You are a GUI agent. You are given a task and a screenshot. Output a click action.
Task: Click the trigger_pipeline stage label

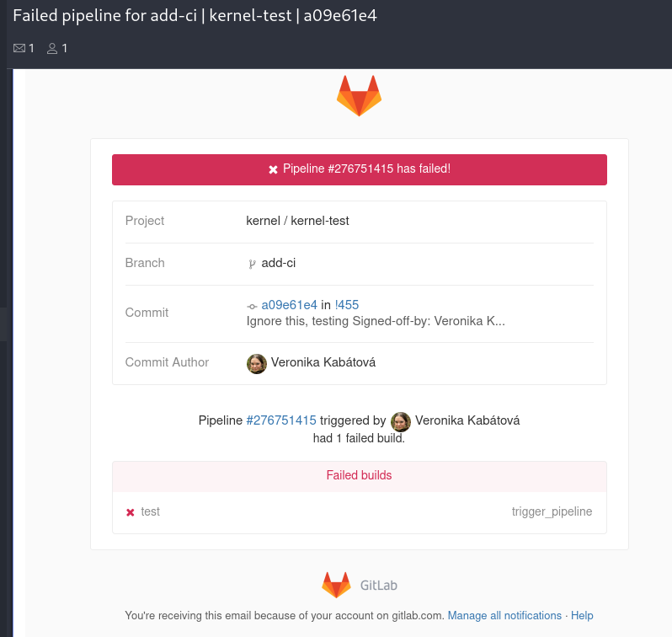click(x=552, y=511)
